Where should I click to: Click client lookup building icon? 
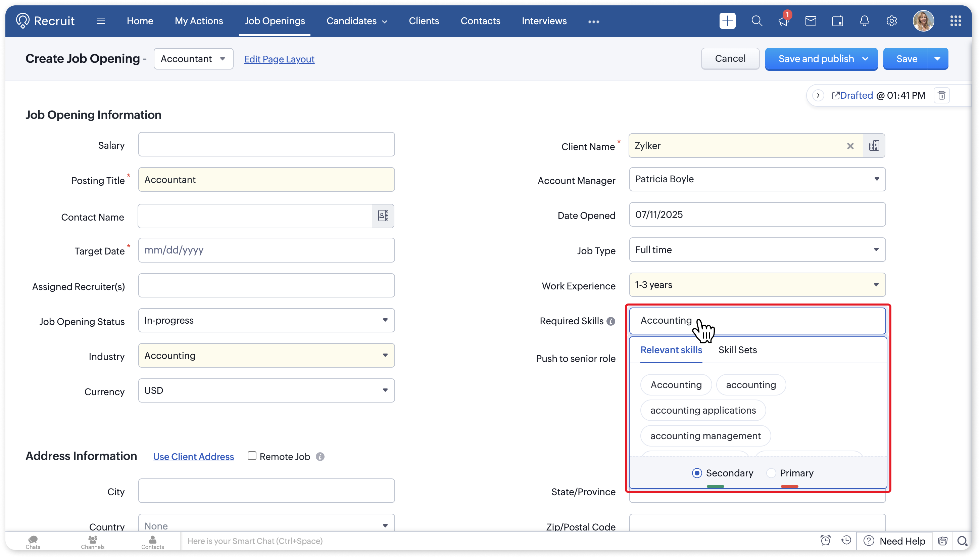pyautogui.click(x=874, y=146)
